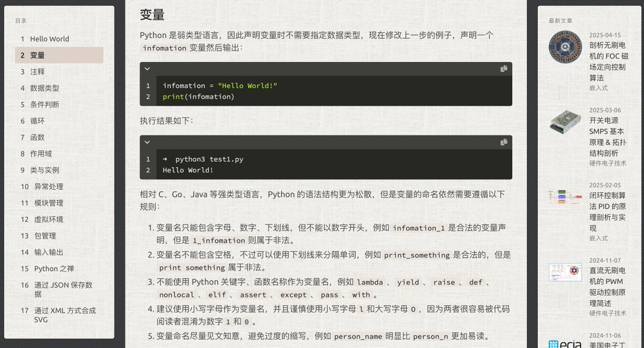This screenshot has height=348, width=644.
Task: Go to "7 函数" section
Action: point(59,137)
